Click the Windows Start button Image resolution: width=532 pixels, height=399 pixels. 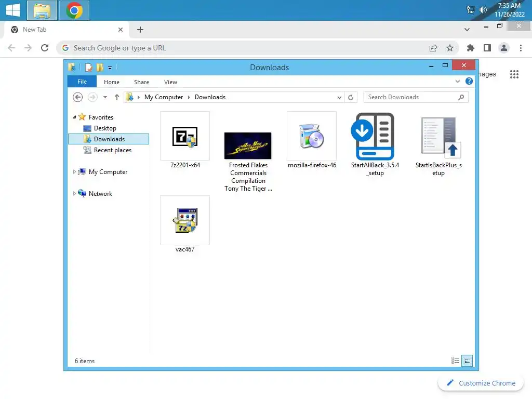tap(13, 10)
